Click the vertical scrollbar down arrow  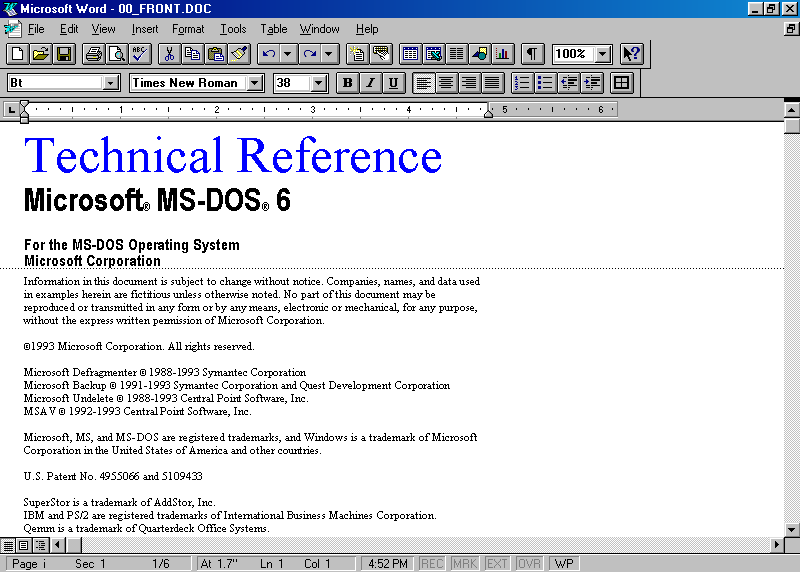791,530
